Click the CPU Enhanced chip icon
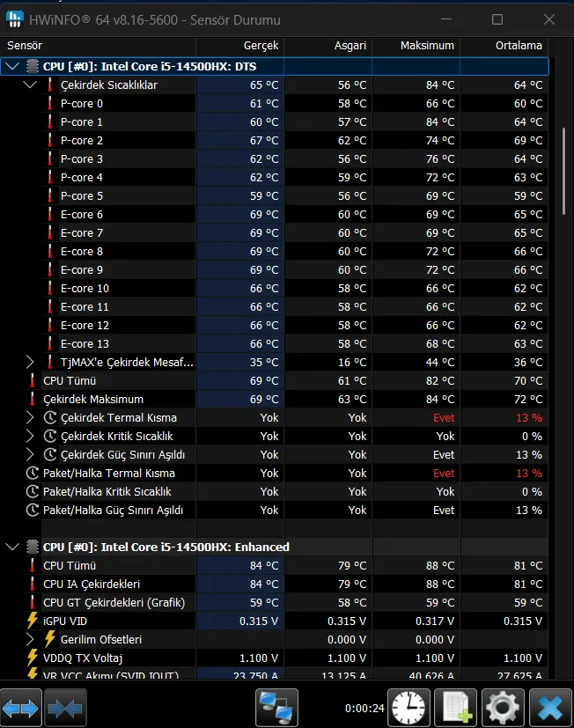The width and height of the screenshot is (574, 728). [x=32, y=547]
